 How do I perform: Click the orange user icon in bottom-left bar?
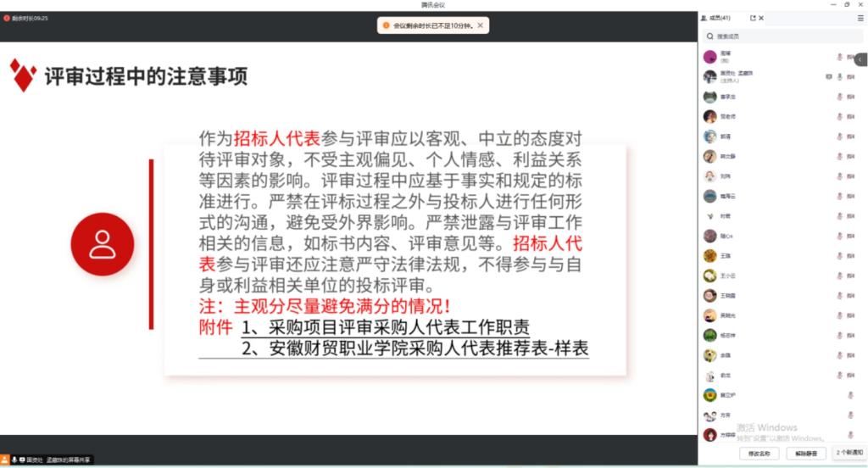(5, 460)
